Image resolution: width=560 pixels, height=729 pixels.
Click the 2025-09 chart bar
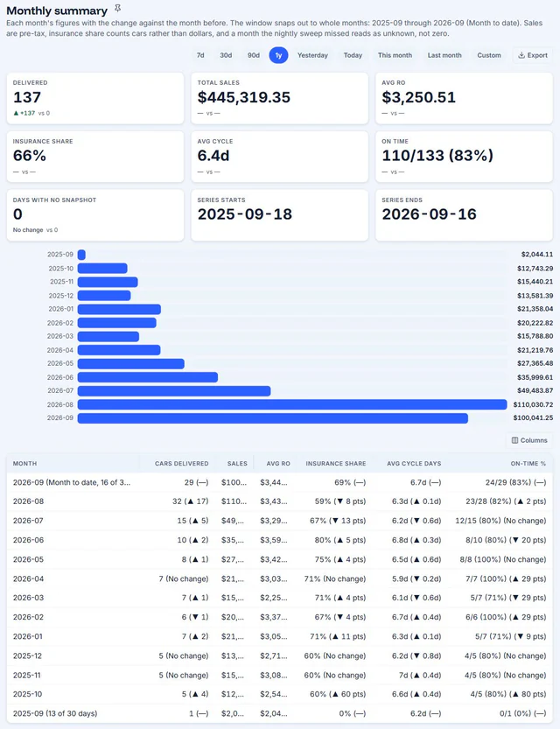click(81, 255)
